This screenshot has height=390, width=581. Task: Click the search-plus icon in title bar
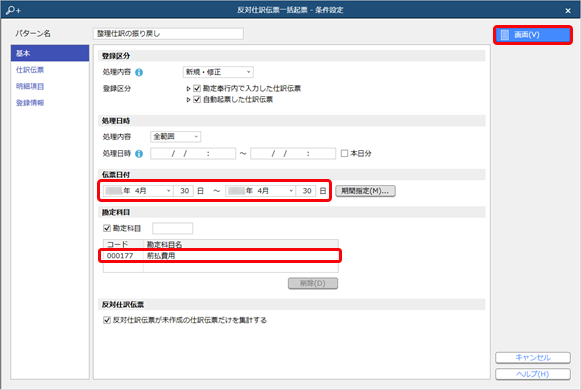point(13,10)
